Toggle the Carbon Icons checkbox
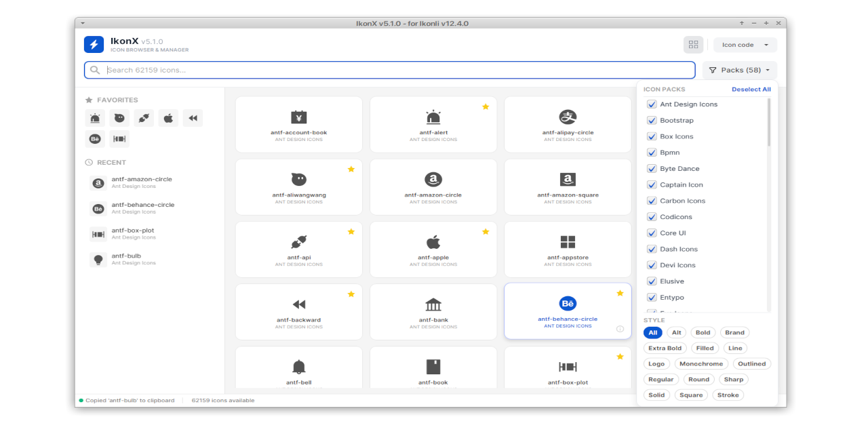 (652, 201)
